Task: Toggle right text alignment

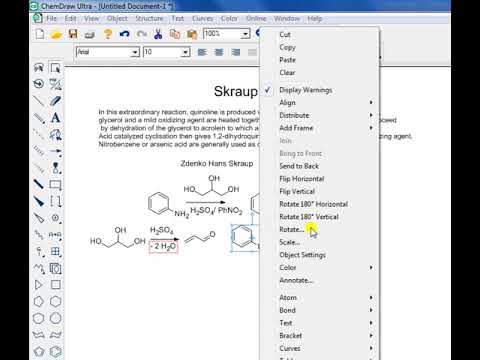Action: click(236, 52)
